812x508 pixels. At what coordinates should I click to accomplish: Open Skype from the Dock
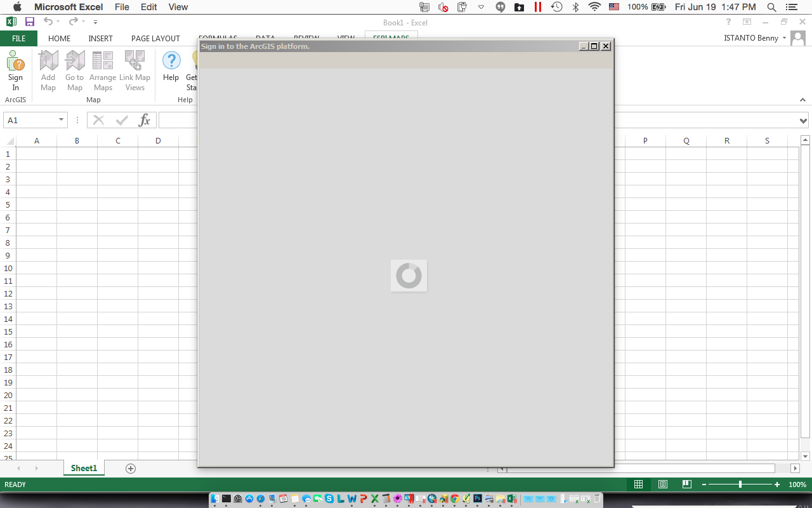[x=329, y=499]
